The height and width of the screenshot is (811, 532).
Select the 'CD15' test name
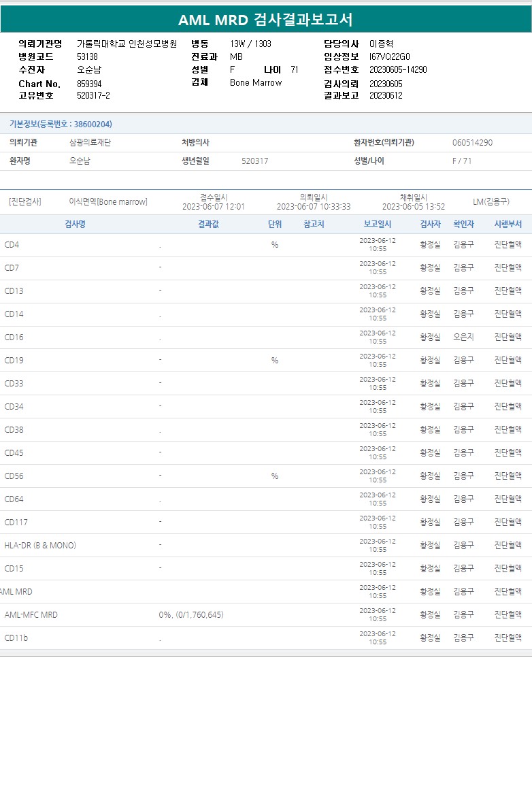(14, 569)
